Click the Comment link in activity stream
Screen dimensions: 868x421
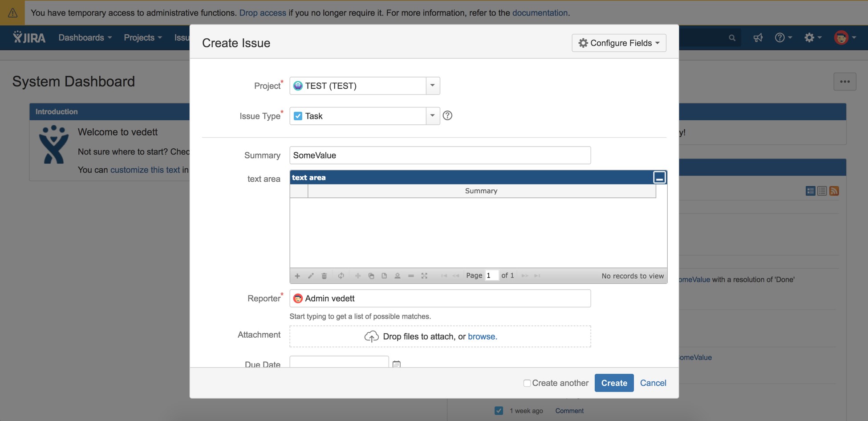[569, 411]
